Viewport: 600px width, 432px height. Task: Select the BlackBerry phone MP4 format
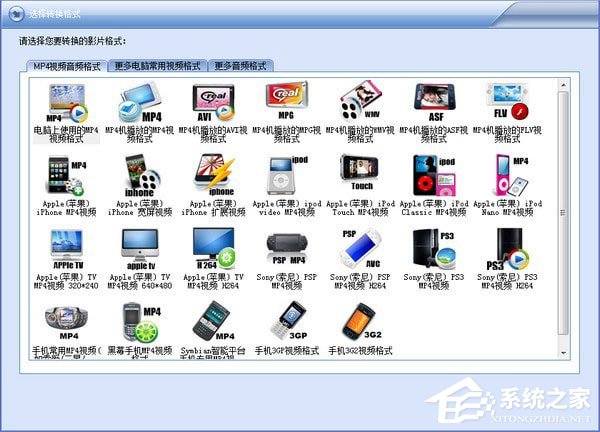click(x=139, y=322)
